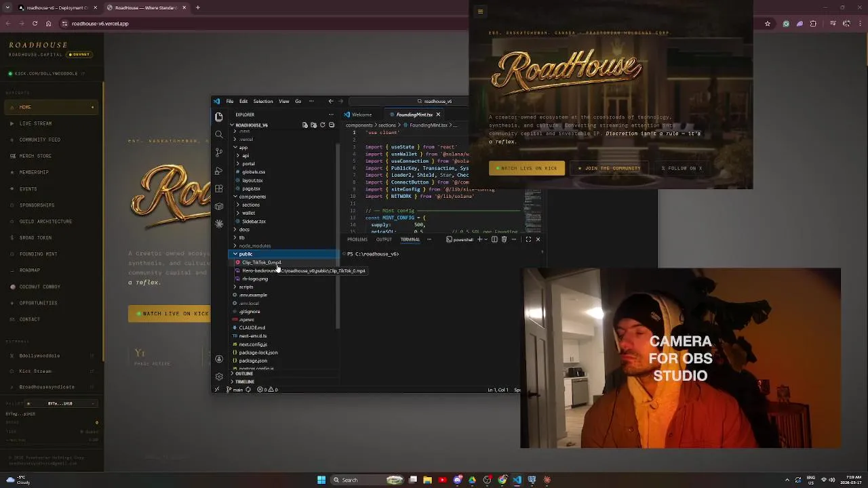The height and width of the screenshot is (488, 868).
Task: Switch to the OUTPUT panel tab
Action: tap(384, 239)
